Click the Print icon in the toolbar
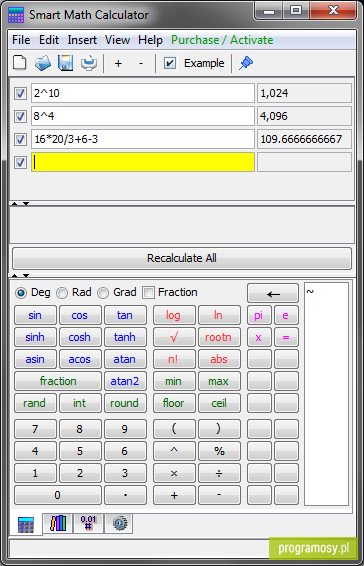364x566 pixels. [88, 63]
